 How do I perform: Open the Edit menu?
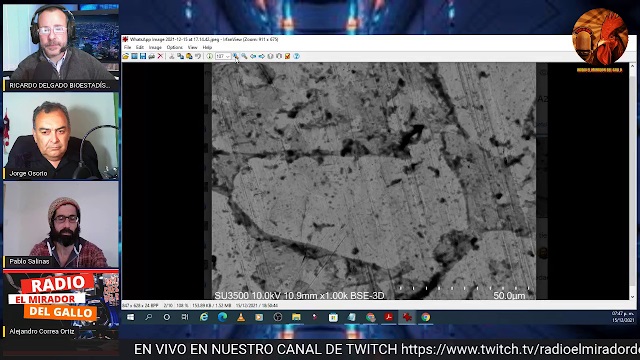140,47
